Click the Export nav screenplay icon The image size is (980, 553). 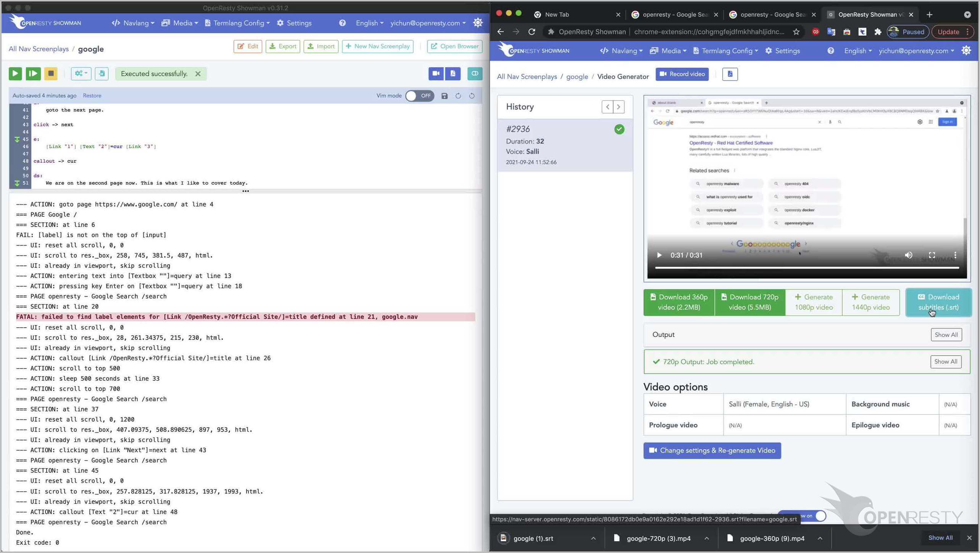point(283,47)
